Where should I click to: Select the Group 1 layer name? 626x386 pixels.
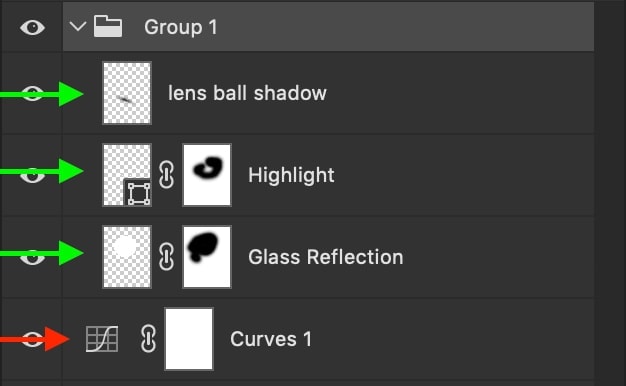click(x=181, y=27)
